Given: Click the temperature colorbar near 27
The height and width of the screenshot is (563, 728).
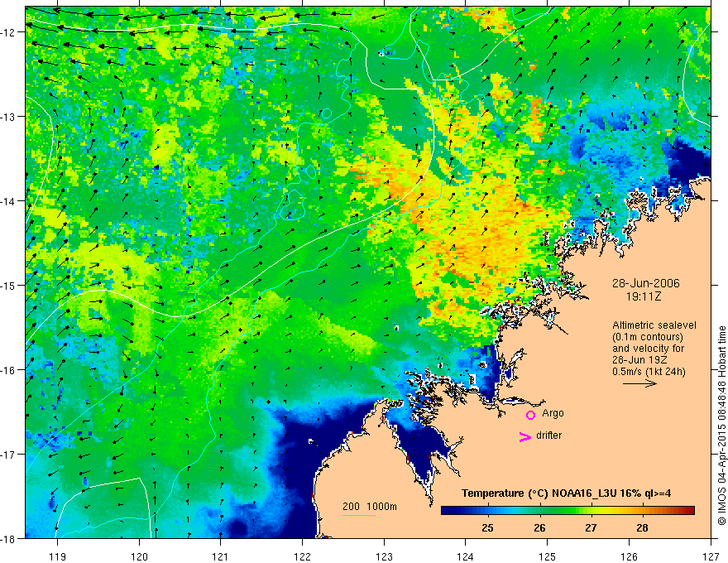Looking at the screenshot, I should coord(591,511).
